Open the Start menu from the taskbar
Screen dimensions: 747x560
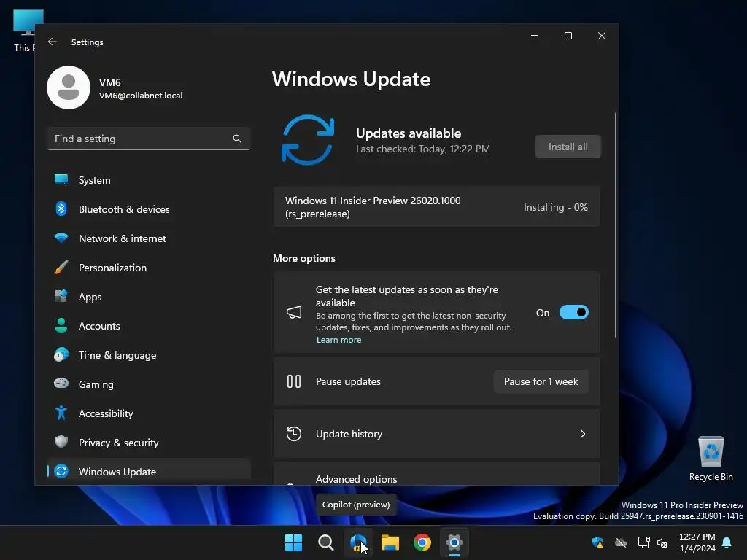[293, 542]
